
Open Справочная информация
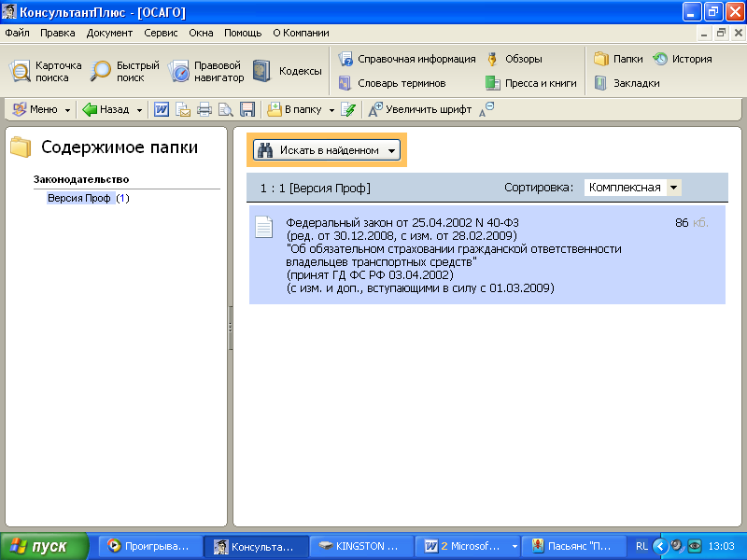click(x=407, y=59)
